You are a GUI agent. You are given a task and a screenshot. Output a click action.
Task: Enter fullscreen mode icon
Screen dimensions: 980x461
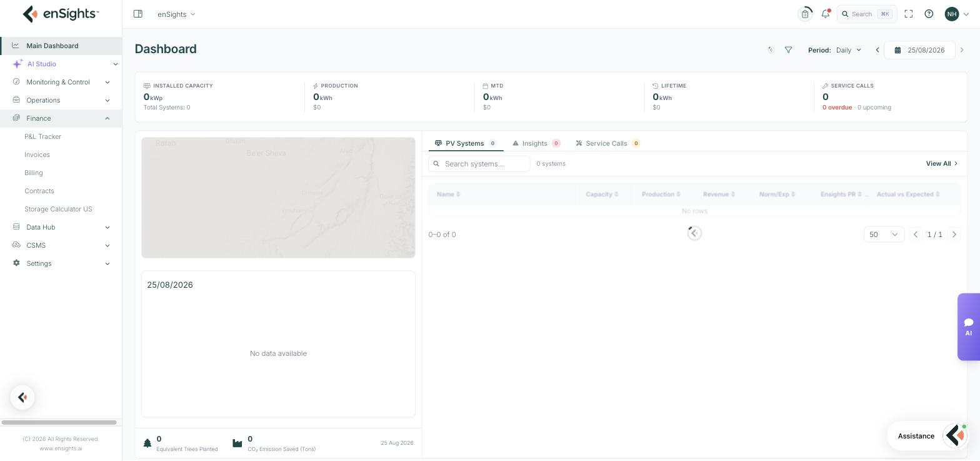pyautogui.click(x=909, y=14)
